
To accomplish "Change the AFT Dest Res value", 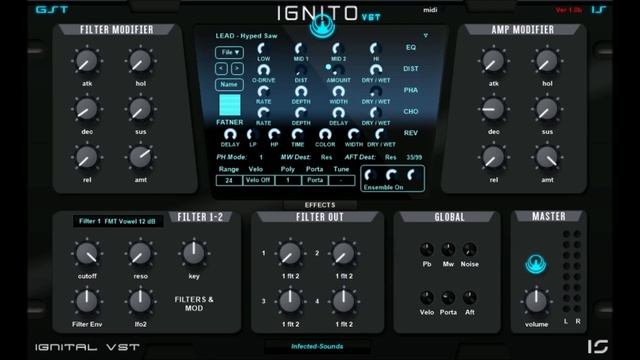I will 391,157.
